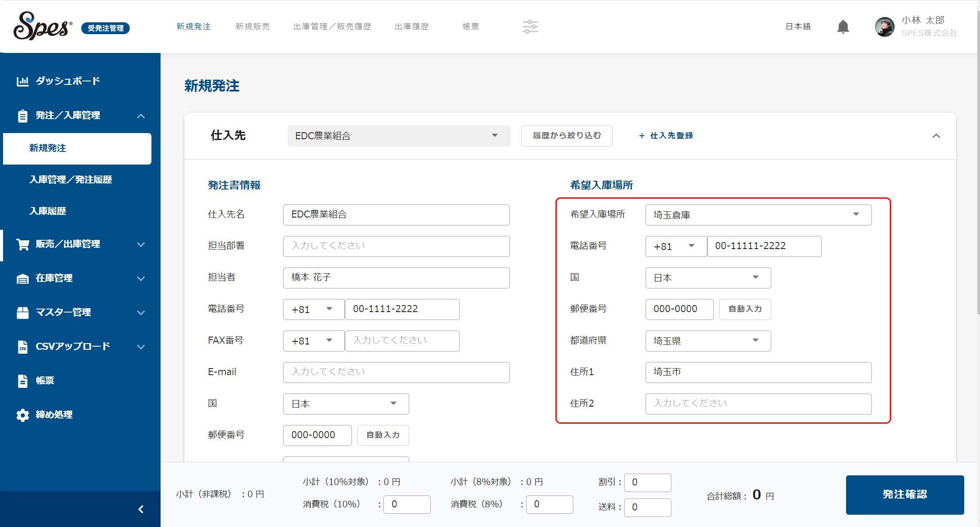Screen dimensions: 980x527
Task: Click the 担当部署 input field
Action: coord(396,246)
